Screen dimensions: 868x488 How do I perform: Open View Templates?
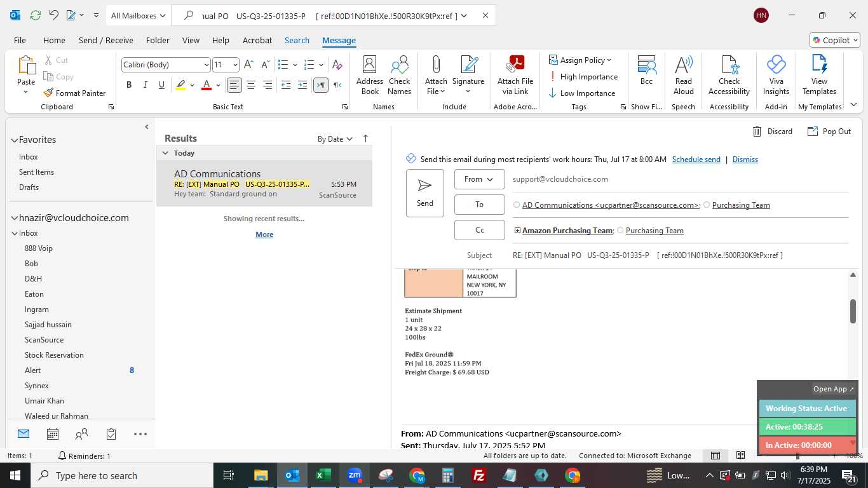click(819, 75)
